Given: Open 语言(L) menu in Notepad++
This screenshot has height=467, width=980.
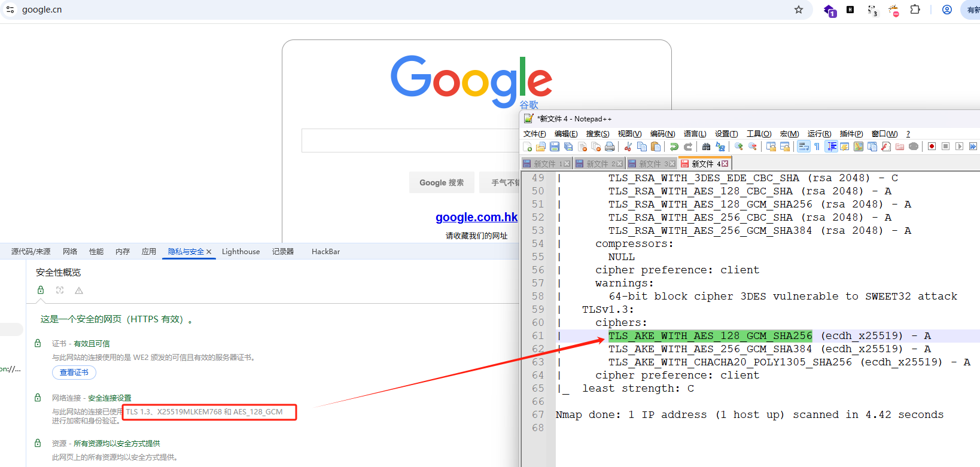Looking at the screenshot, I should point(695,134).
